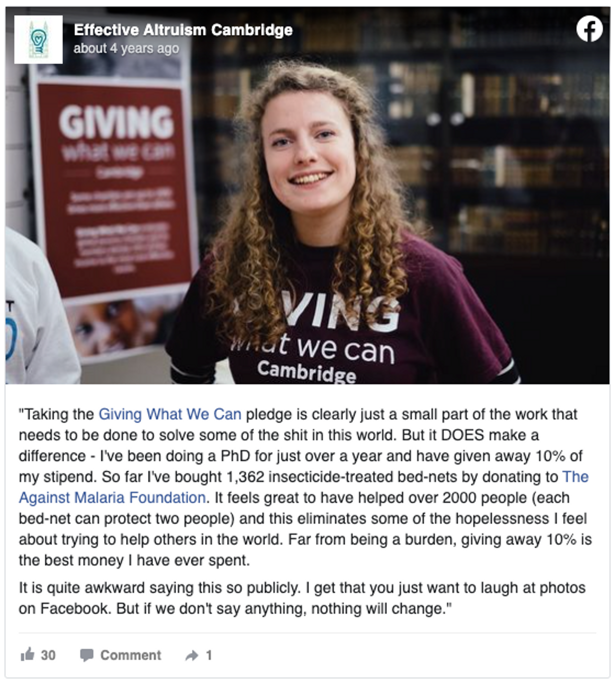Click the Comment button label

tap(131, 655)
